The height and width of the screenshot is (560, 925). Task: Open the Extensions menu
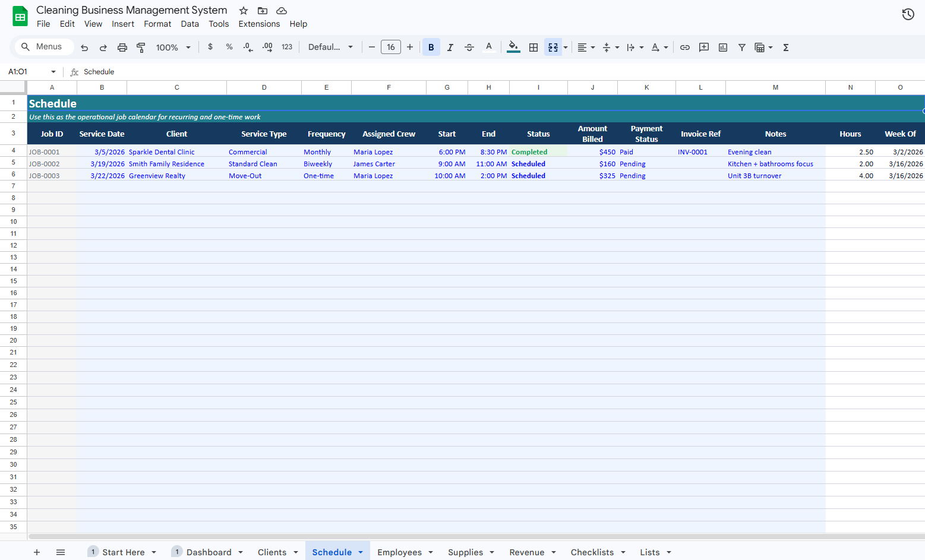[259, 24]
